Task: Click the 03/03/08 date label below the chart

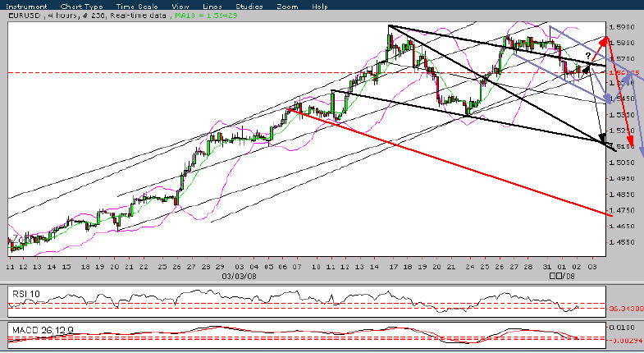Action: point(239,276)
